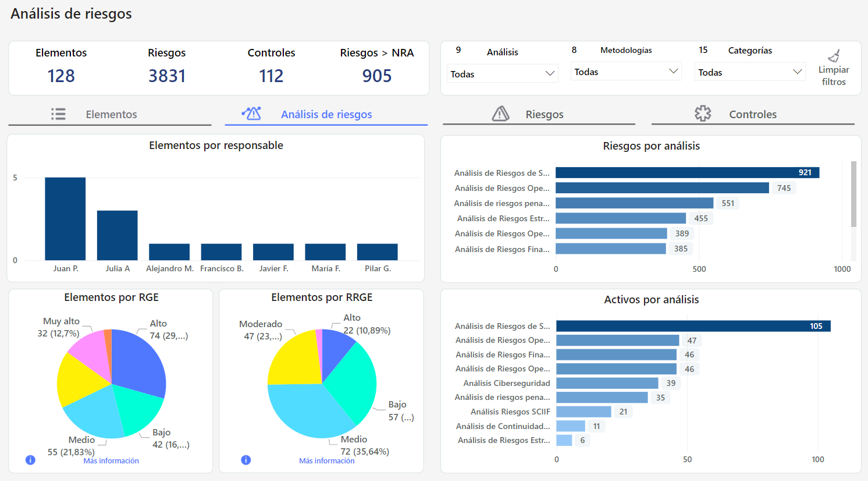The height and width of the screenshot is (482, 868).
Task: Switch to the Elementos tab
Action: pos(111,115)
